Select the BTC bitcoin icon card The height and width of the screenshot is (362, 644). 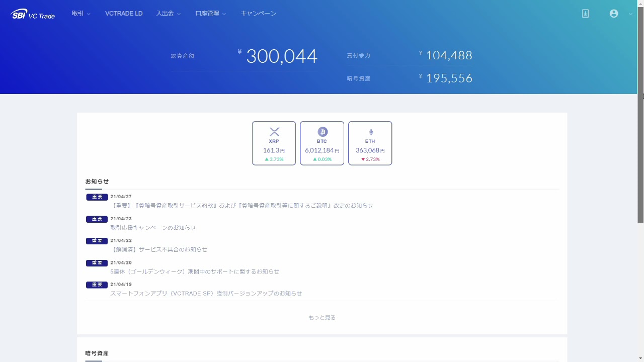click(322, 143)
